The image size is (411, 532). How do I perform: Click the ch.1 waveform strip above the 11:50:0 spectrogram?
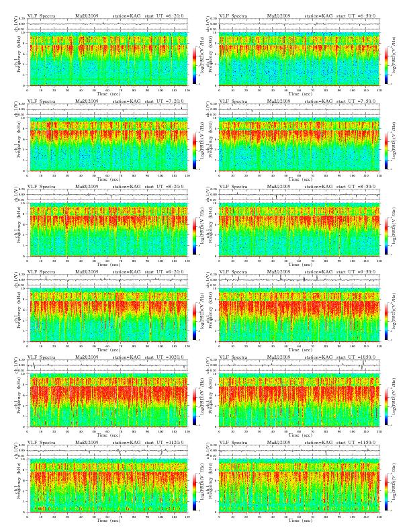(x=299, y=451)
